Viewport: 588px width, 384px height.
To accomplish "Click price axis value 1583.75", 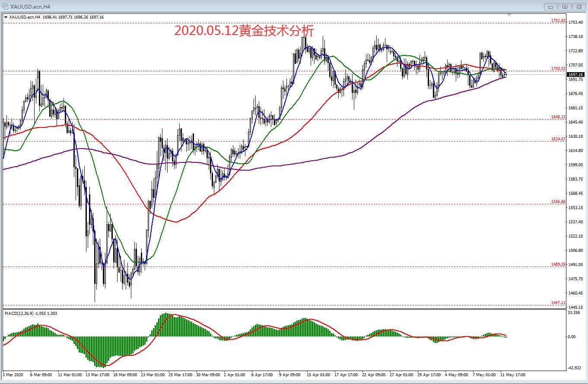I will (576, 179).
